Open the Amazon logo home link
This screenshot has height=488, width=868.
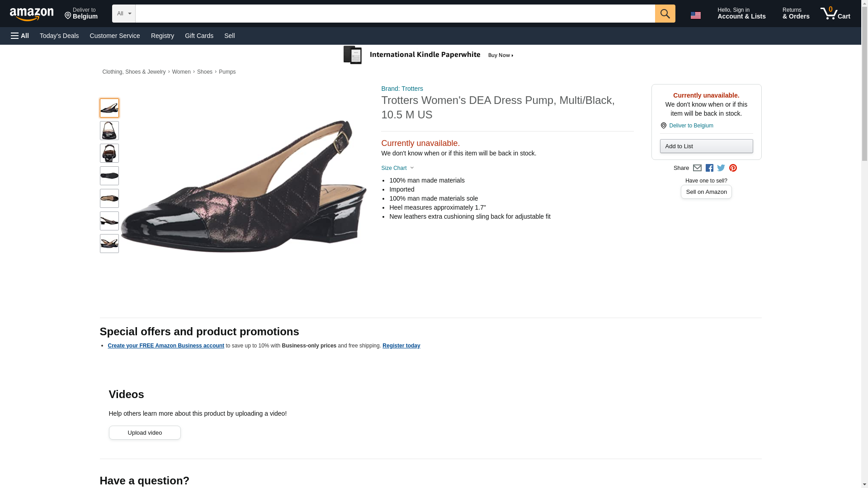coord(32,14)
